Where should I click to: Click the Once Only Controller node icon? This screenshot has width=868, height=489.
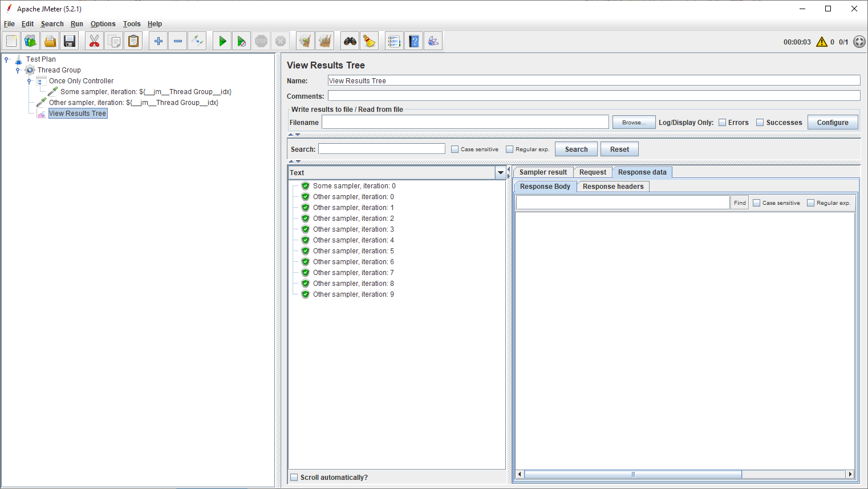tap(42, 81)
